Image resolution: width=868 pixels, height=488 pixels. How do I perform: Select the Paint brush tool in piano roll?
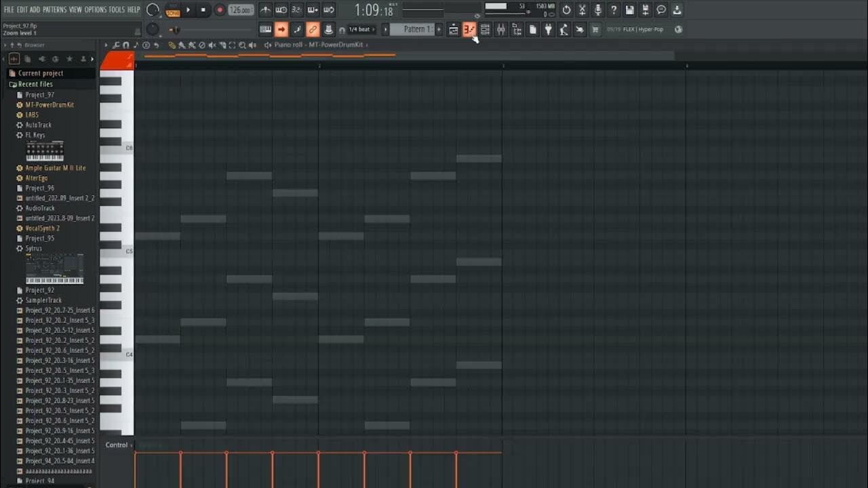(182, 45)
